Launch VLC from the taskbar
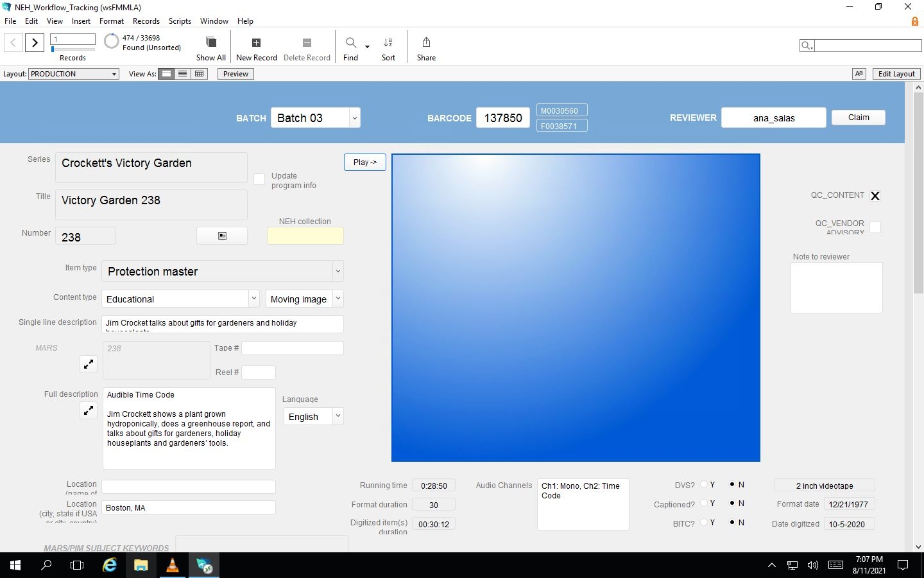The height and width of the screenshot is (578, 924). 173,565
